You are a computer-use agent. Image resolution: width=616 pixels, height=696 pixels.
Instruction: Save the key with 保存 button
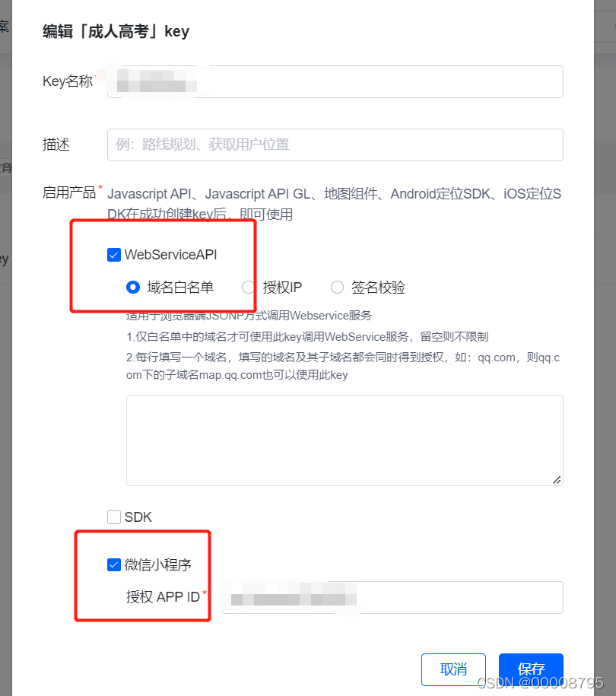pos(531,669)
